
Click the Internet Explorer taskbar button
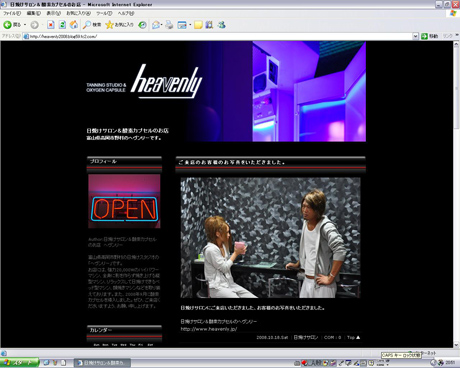tap(102, 363)
